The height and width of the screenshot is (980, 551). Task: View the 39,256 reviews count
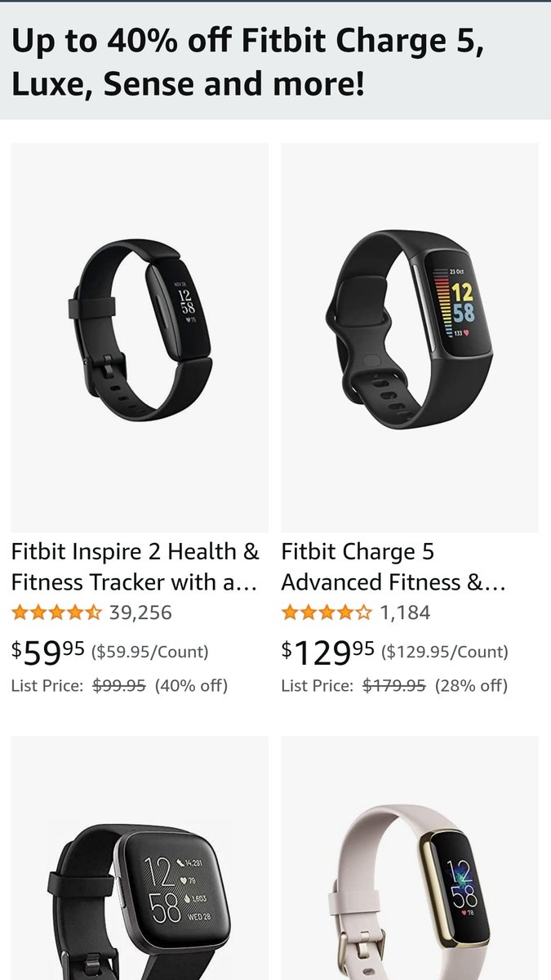(140, 612)
